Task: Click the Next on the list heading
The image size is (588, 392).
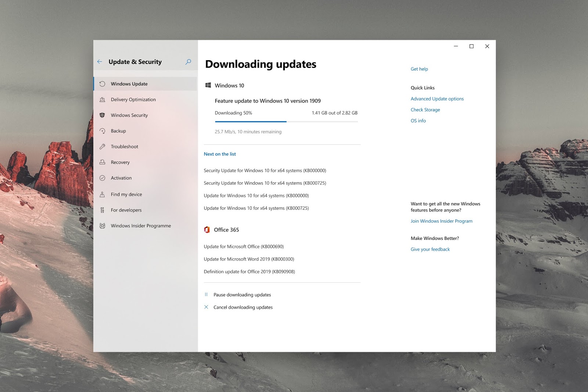Action: 220,154
